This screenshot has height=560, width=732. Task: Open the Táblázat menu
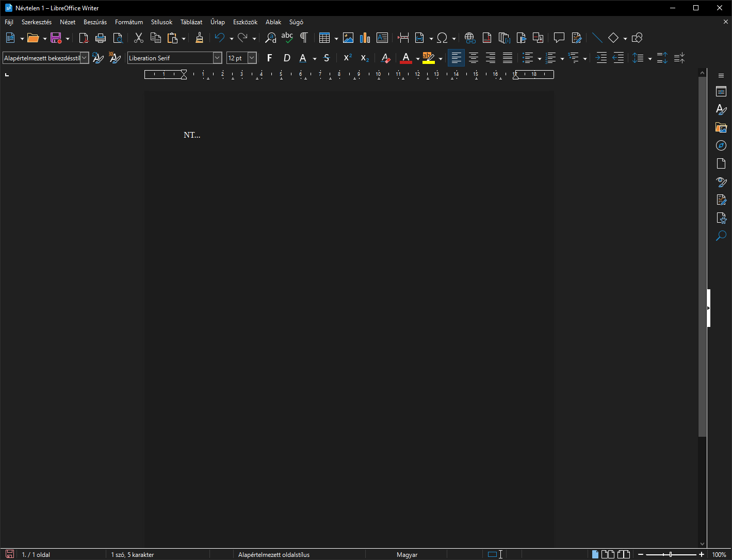coord(191,22)
